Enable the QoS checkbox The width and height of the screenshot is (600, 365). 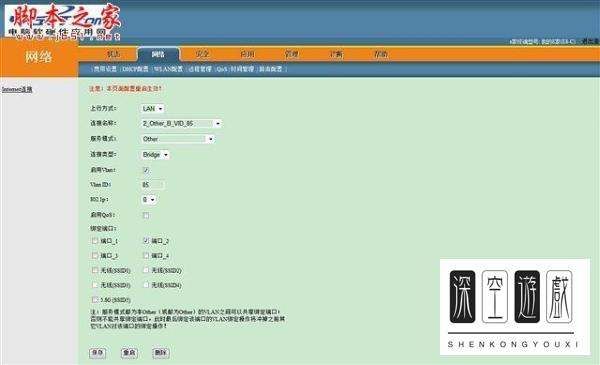[146, 215]
